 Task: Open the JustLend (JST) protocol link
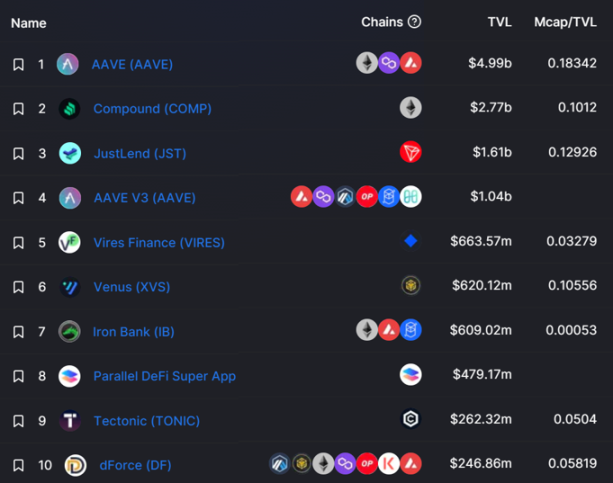[140, 153]
